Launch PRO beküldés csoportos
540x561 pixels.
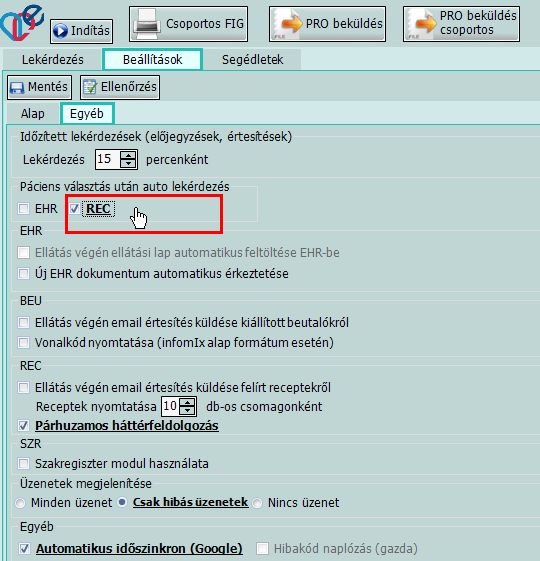(461, 24)
